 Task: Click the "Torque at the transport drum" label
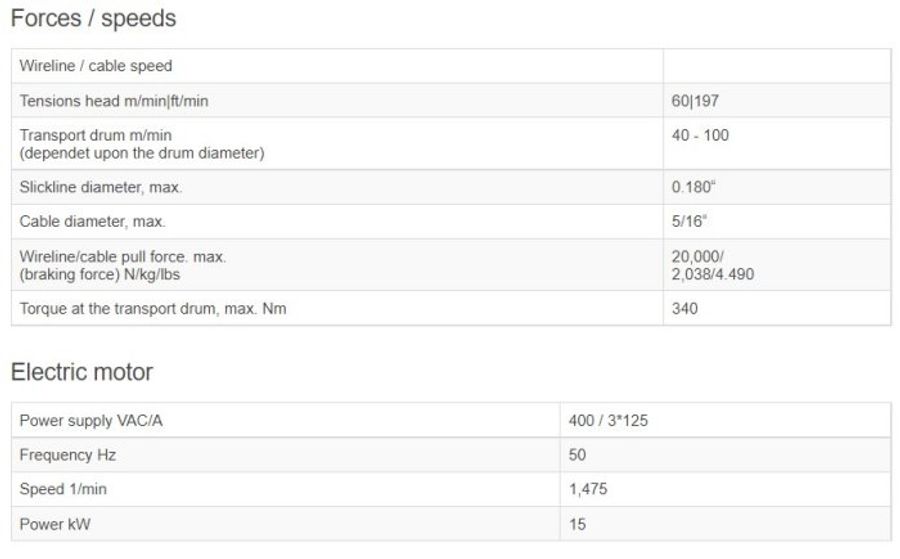[153, 309]
